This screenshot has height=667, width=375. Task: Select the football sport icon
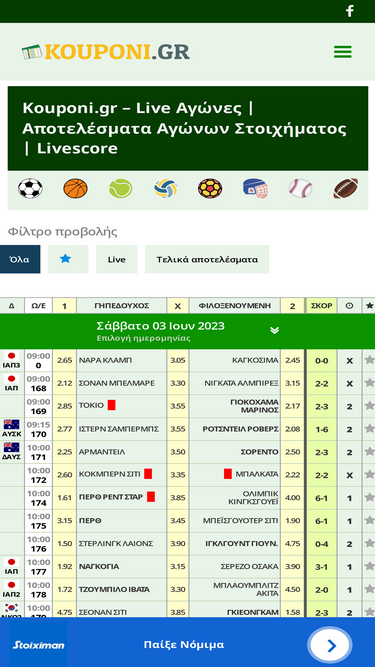pos(30,188)
